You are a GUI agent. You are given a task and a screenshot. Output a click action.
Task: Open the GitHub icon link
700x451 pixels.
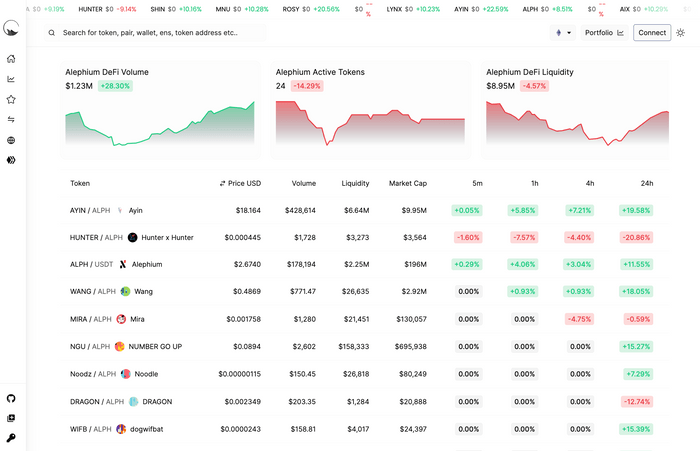pos(11,398)
